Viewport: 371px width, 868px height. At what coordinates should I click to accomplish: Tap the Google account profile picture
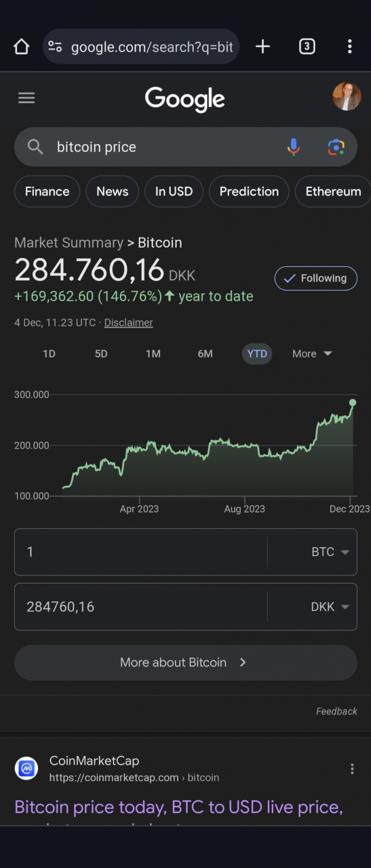[347, 97]
